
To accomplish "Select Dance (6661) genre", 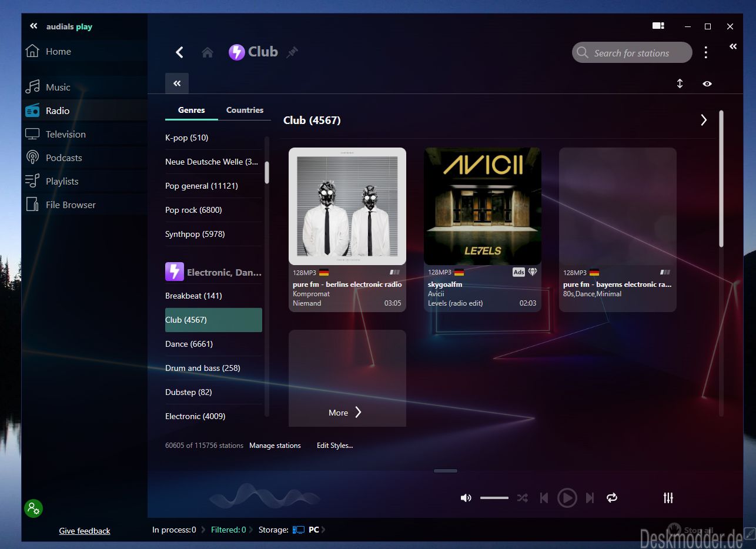I will click(213, 344).
